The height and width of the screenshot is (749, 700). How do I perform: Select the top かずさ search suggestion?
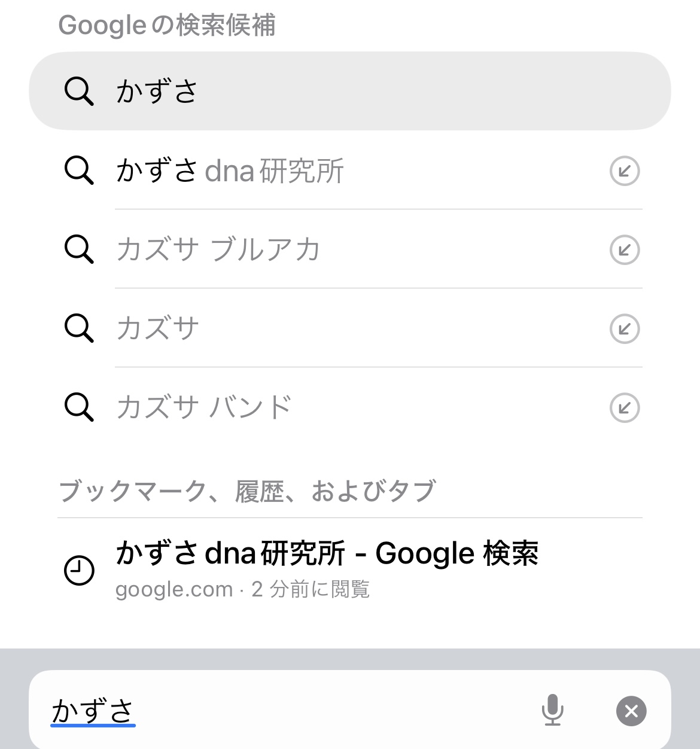pos(349,91)
